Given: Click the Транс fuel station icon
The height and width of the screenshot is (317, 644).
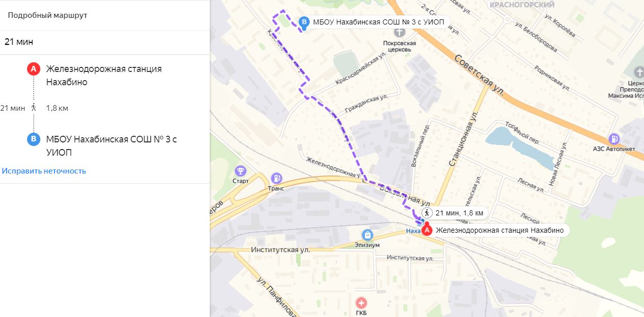Looking at the screenshot, I should pos(276,178).
